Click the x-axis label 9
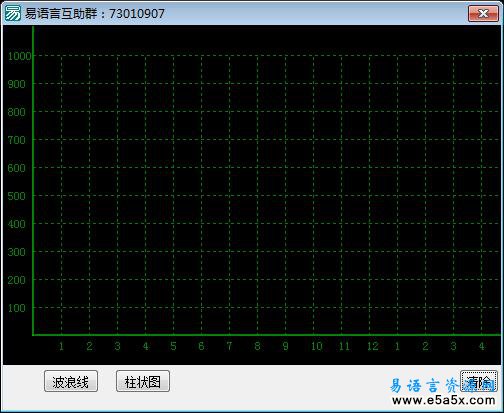The width and height of the screenshot is (504, 413). [285, 346]
